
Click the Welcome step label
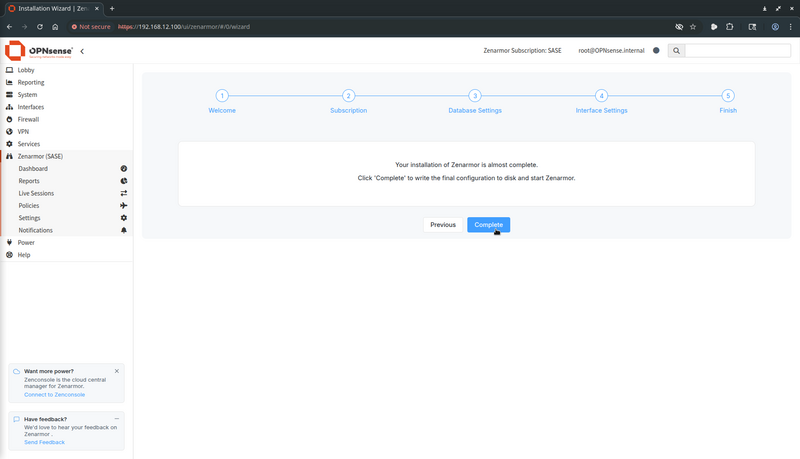[x=222, y=110]
